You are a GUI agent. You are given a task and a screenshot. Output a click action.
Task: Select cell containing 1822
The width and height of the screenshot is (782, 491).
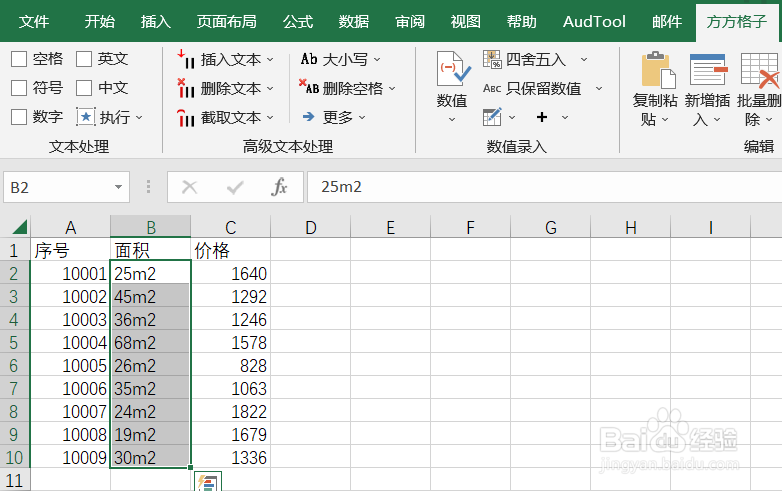click(231, 412)
